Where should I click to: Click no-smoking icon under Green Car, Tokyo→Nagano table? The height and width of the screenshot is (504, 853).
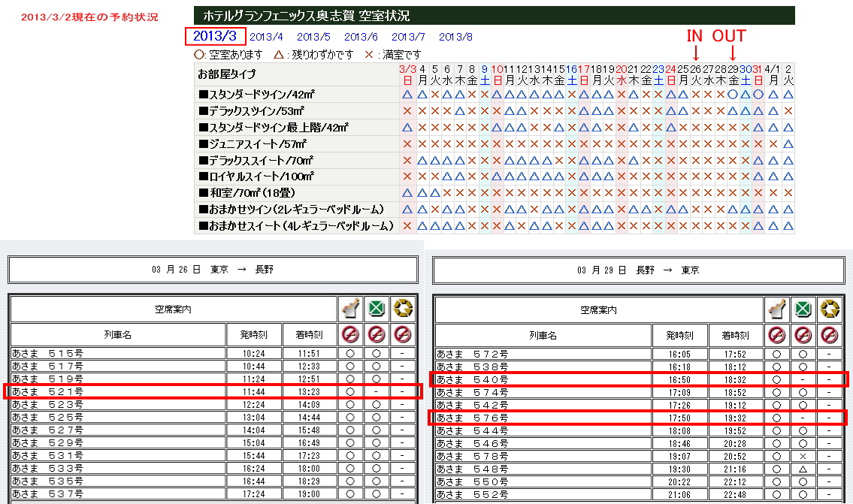377,334
